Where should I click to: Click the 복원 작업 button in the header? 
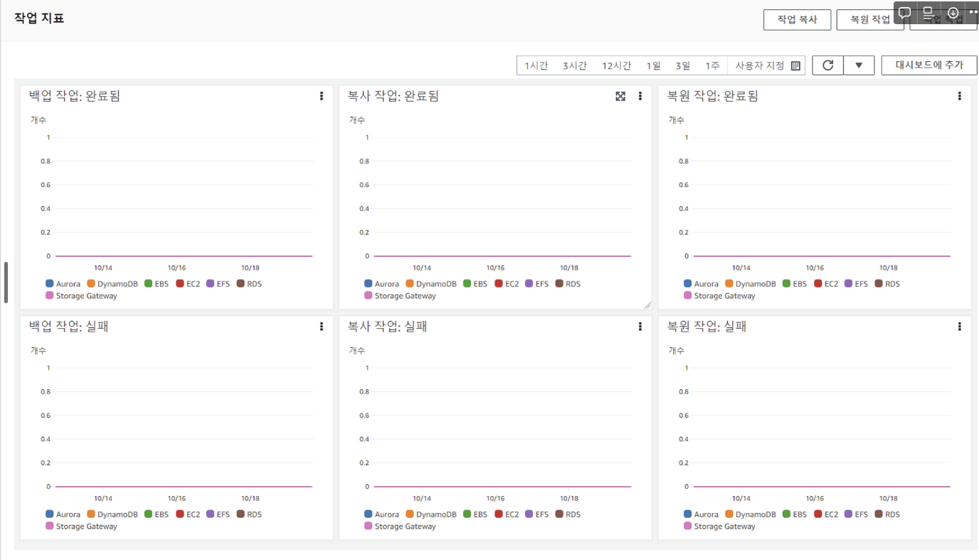(870, 20)
